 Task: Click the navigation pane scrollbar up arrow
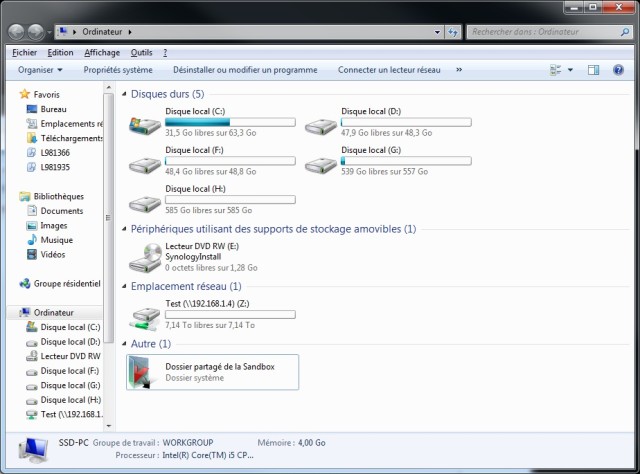pyautogui.click(x=109, y=87)
